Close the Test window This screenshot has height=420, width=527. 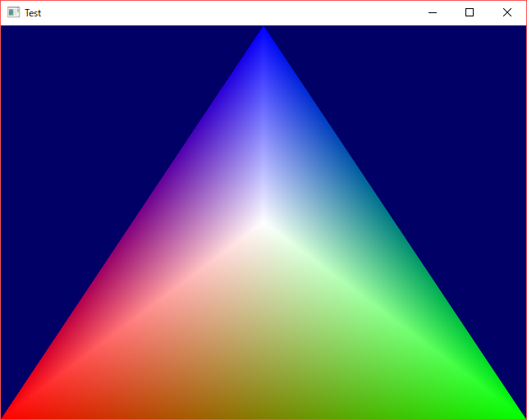(x=507, y=12)
